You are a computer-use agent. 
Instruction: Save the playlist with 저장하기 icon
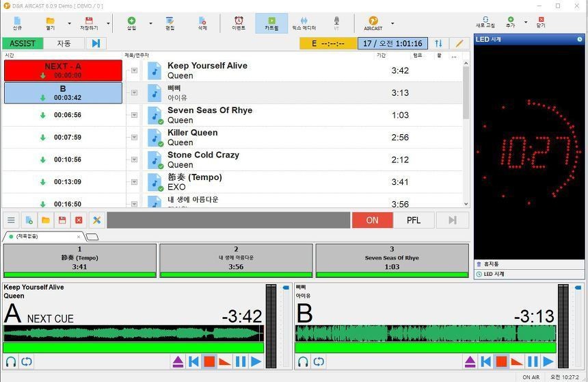89,23
